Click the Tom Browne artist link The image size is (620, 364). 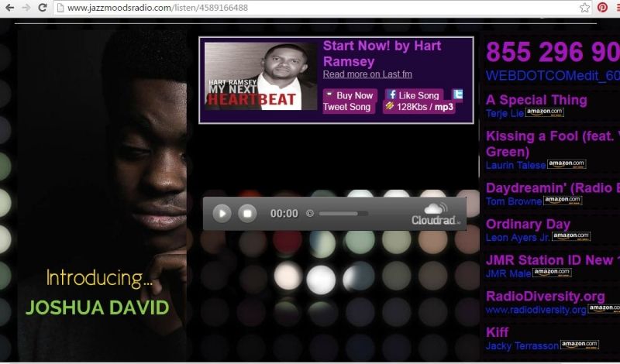click(x=514, y=201)
